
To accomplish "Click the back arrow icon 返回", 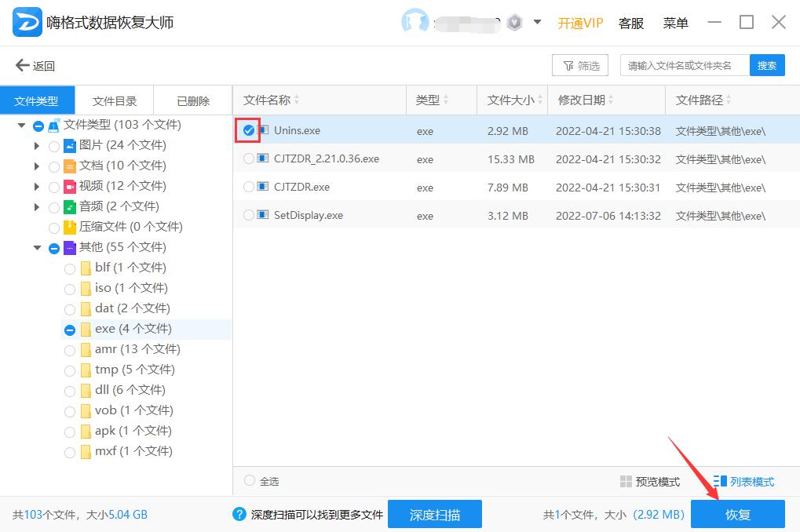I will point(22,66).
